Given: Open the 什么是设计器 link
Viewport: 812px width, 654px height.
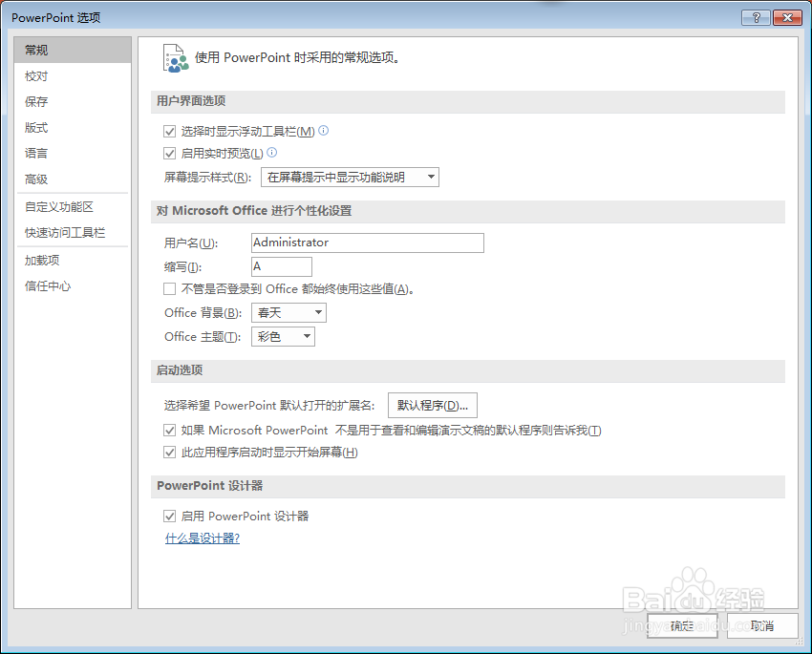Looking at the screenshot, I should (203, 538).
